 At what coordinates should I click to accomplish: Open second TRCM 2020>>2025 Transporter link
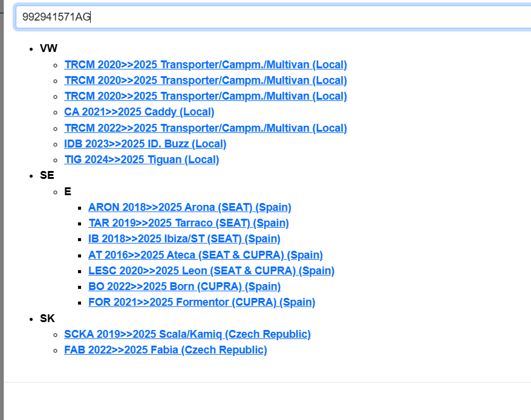click(206, 80)
